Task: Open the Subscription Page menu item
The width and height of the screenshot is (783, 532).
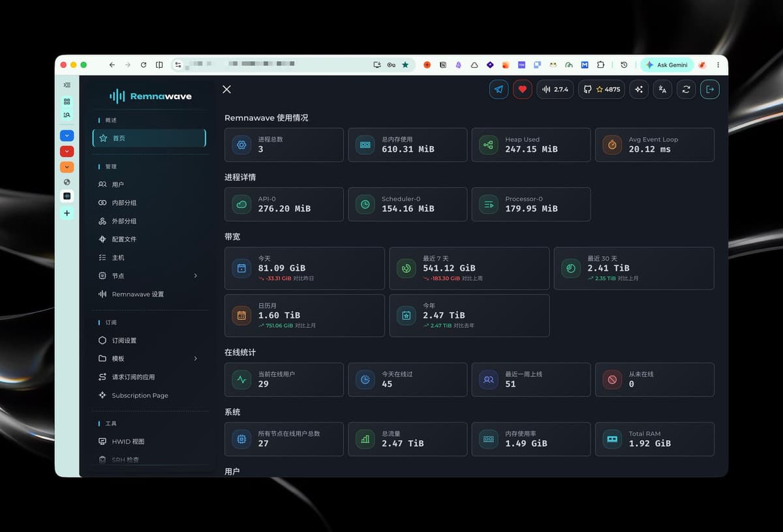Action: coord(149,395)
